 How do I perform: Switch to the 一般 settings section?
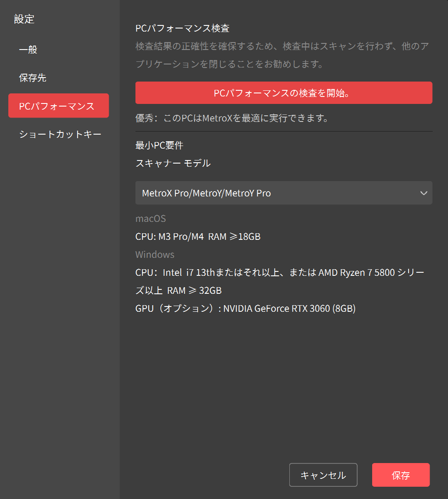pos(28,50)
